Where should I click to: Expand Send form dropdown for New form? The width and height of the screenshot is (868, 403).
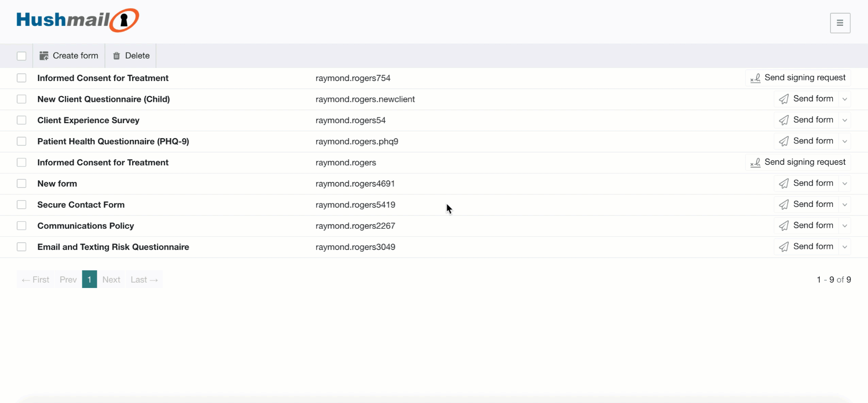coord(844,183)
